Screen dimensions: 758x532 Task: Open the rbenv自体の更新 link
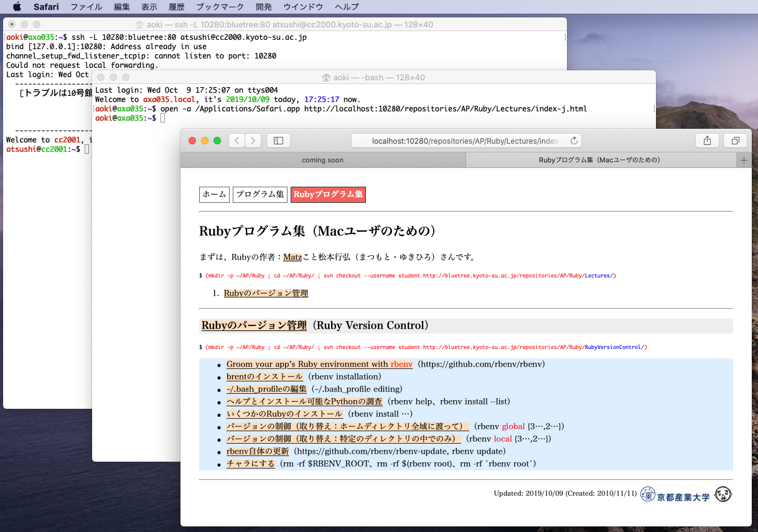[258, 451]
